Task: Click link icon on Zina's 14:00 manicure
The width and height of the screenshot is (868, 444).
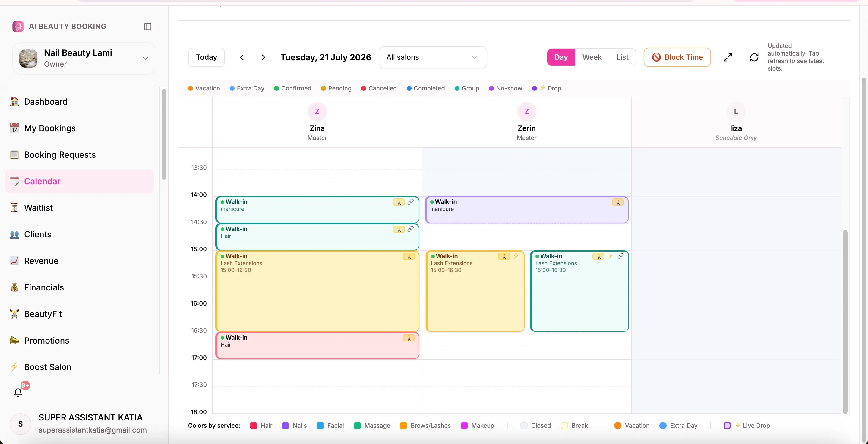Action: [410, 202]
